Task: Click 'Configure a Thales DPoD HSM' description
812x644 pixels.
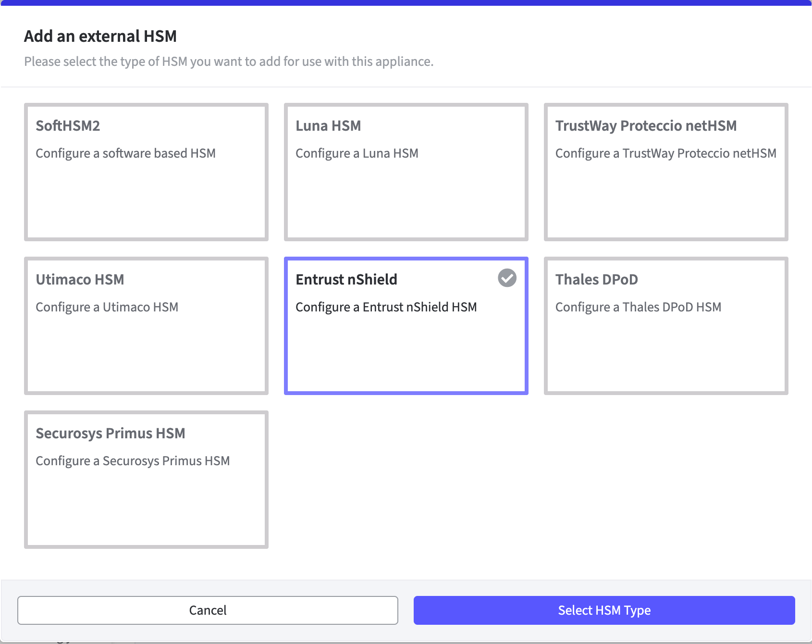Action: (638, 307)
